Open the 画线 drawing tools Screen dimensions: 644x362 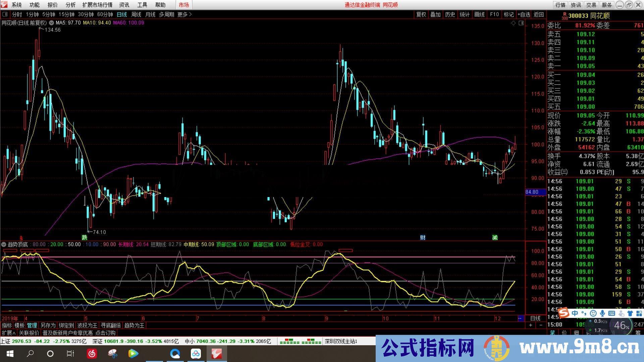(x=479, y=14)
